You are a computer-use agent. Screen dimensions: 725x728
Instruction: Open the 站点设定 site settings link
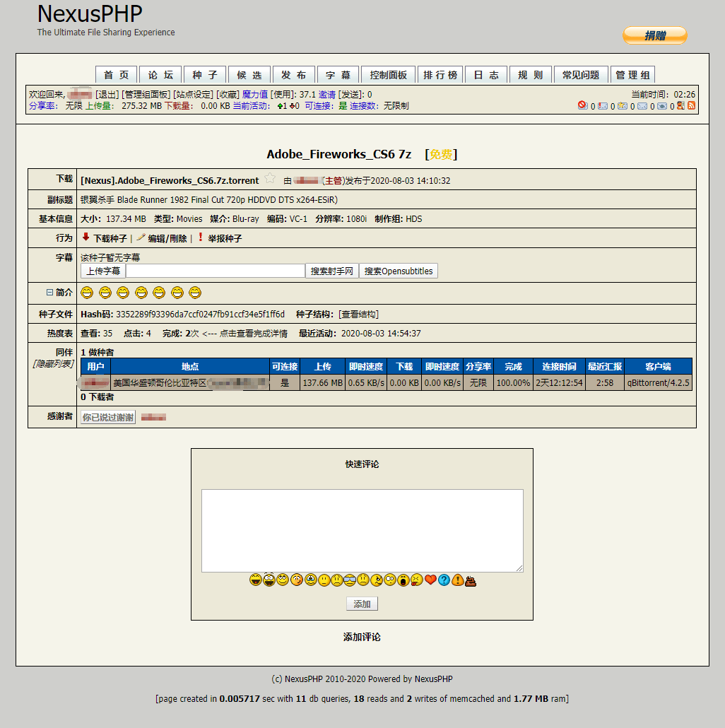coord(193,94)
